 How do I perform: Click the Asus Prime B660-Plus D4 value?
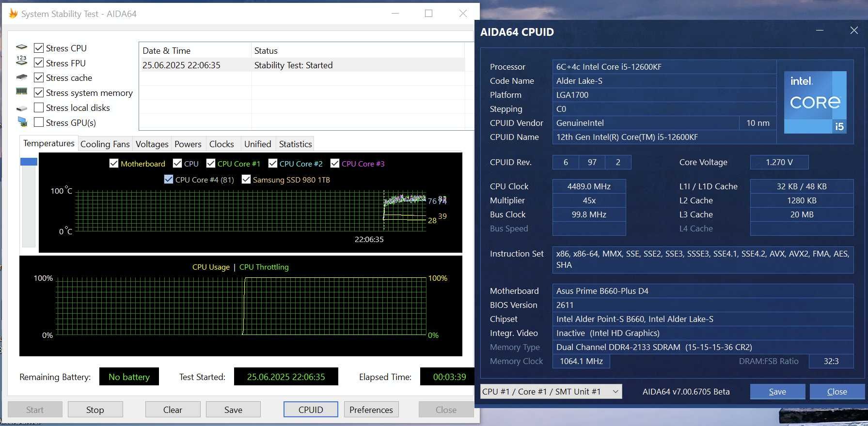(703, 291)
